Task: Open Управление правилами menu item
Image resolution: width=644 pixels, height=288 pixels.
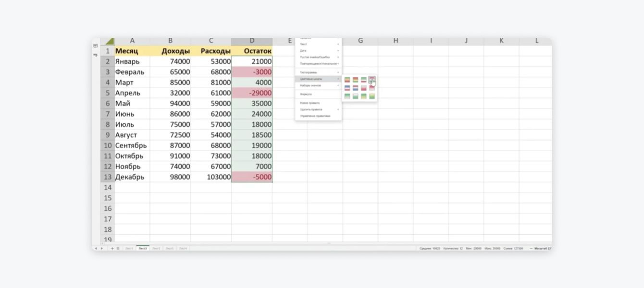Action: tap(314, 116)
